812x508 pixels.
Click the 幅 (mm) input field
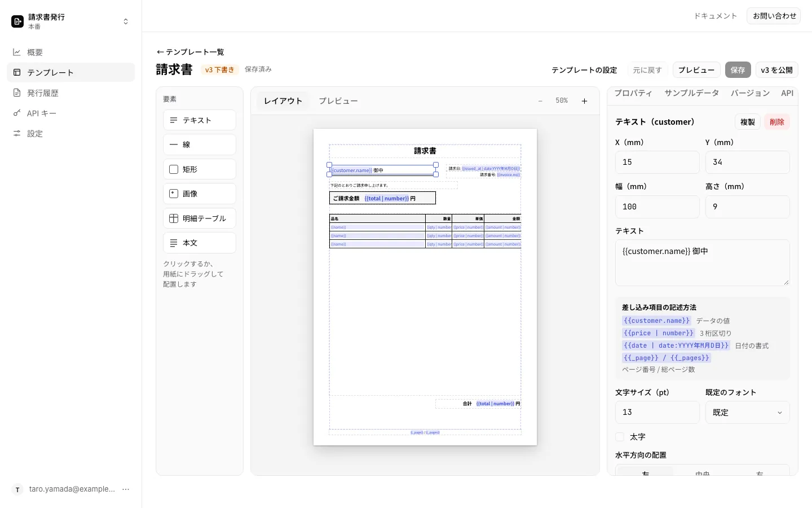coord(657,207)
